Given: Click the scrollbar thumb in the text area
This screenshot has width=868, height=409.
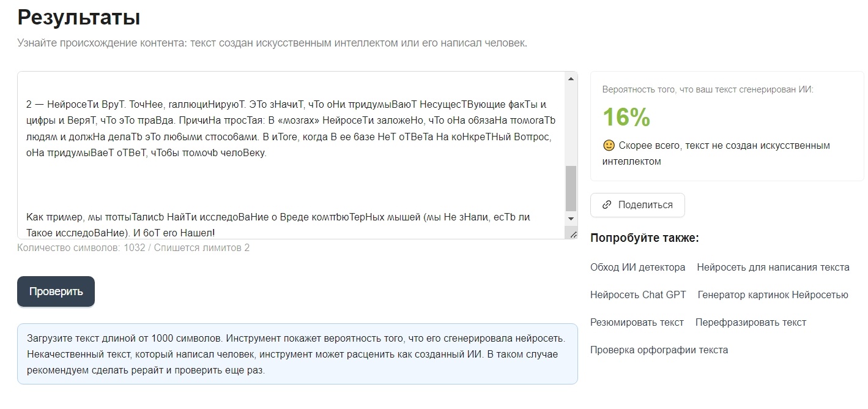Looking at the screenshot, I should 571,187.
